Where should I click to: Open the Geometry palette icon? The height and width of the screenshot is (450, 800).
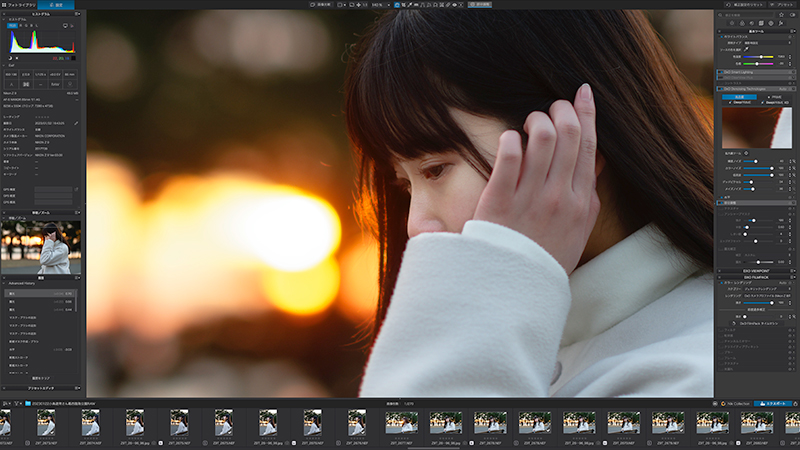tap(761, 23)
